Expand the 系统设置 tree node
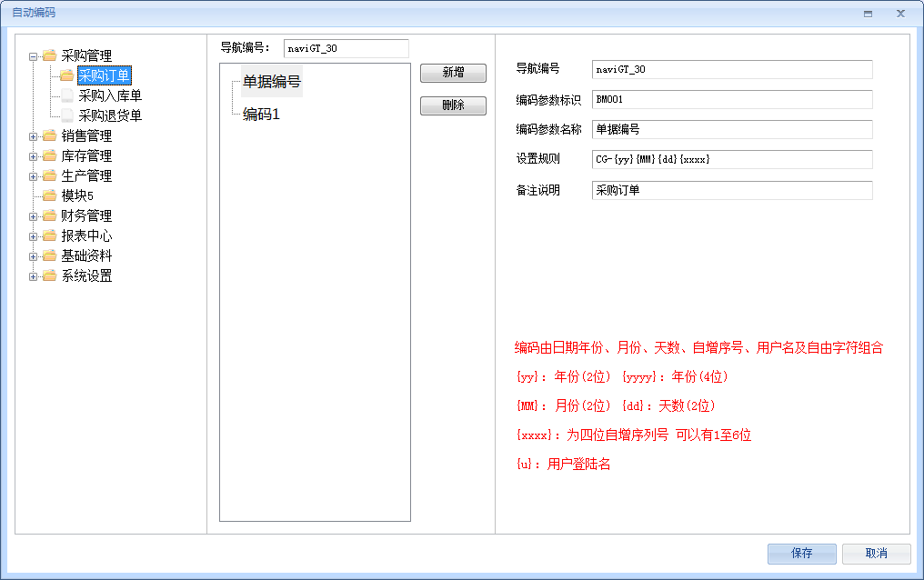 point(34,275)
